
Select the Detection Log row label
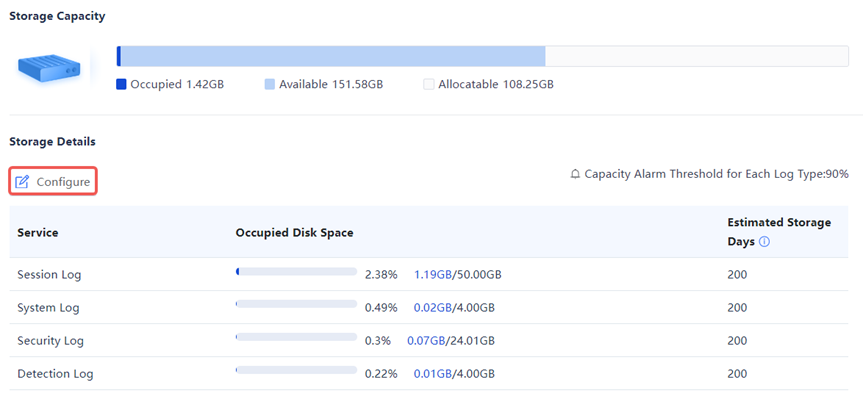pyautogui.click(x=55, y=373)
